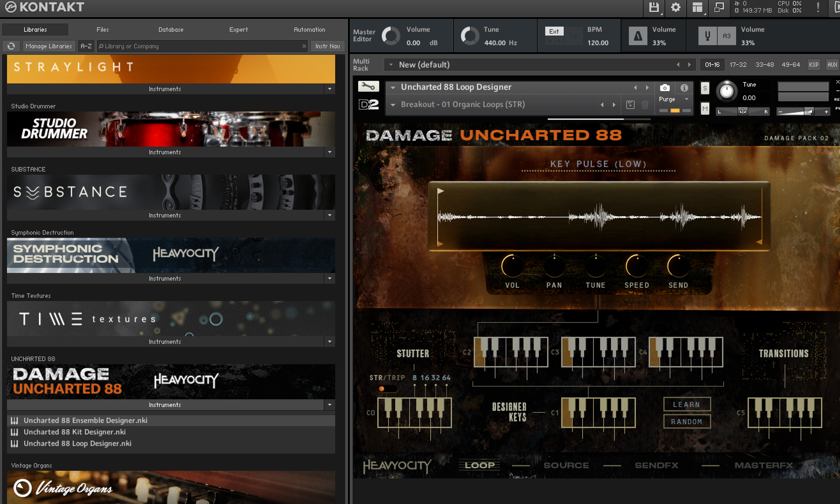Click the metronome icon
840x504 pixels.
coord(638,36)
